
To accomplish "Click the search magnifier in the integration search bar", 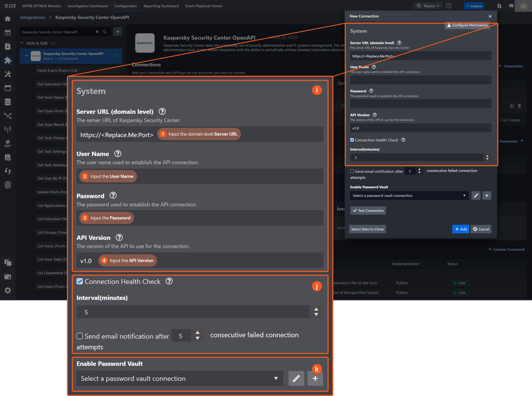I will (x=104, y=32).
